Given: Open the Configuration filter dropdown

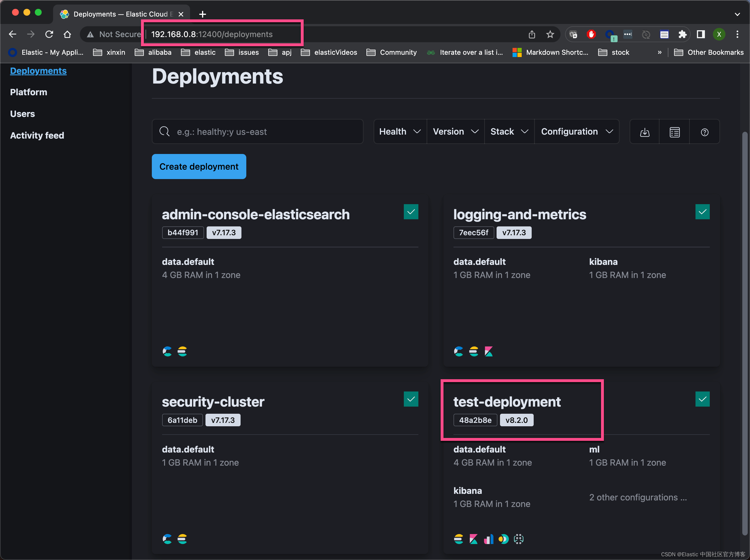Looking at the screenshot, I should (577, 131).
